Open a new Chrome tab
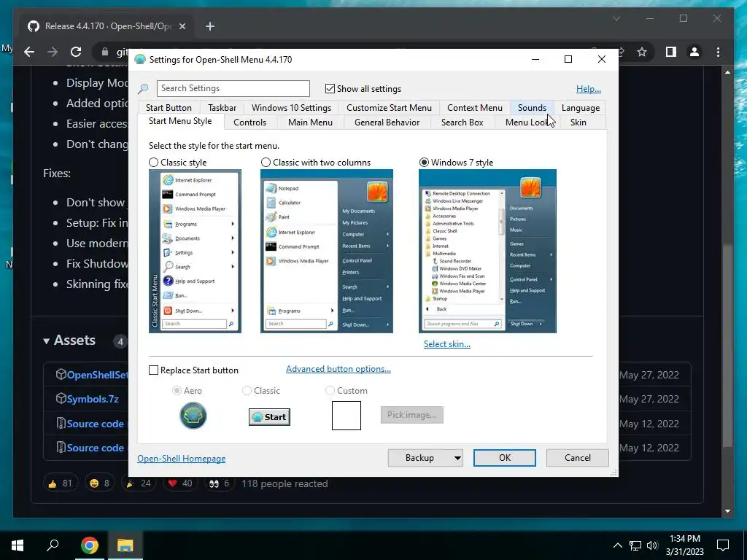747x560 pixels. click(210, 26)
